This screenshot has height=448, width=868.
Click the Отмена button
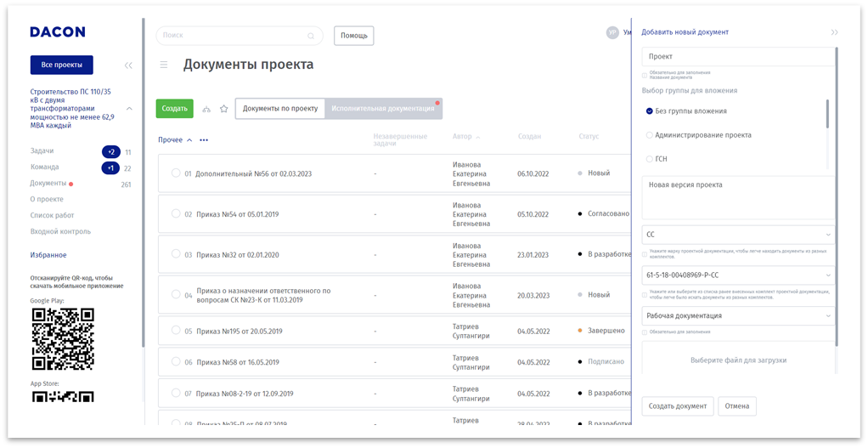[x=737, y=406]
